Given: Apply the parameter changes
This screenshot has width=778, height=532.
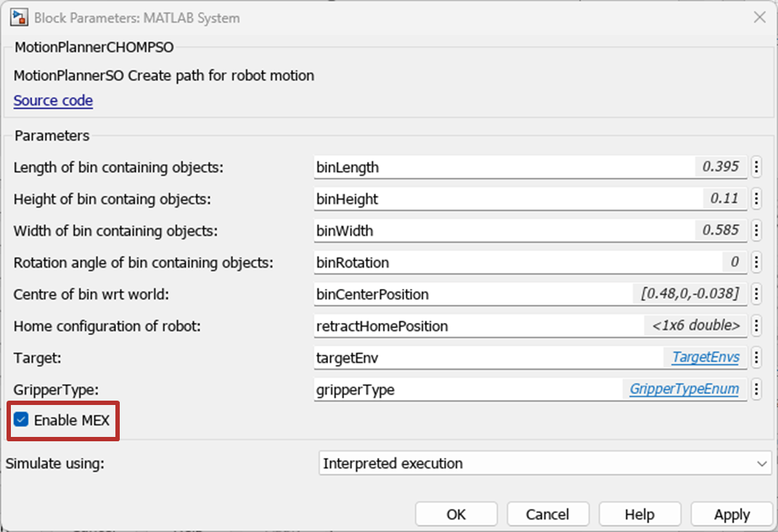Looking at the screenshot, I should tap(732, 515).
